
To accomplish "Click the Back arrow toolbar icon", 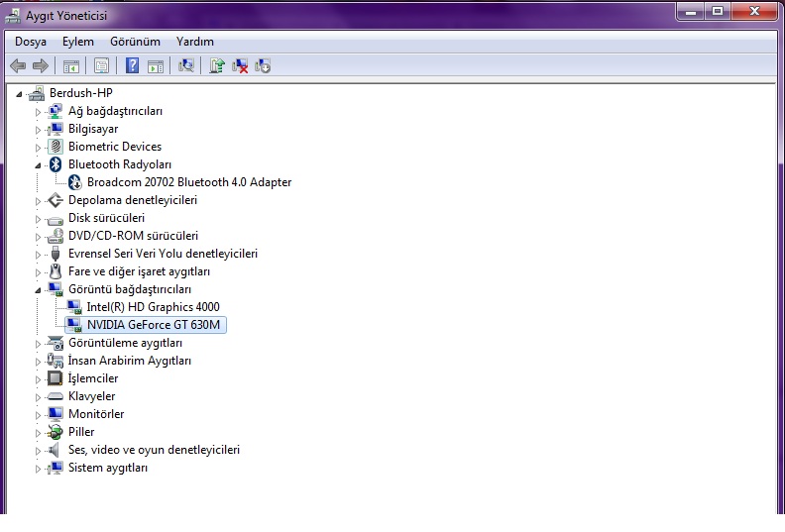I will click(18, 65).
